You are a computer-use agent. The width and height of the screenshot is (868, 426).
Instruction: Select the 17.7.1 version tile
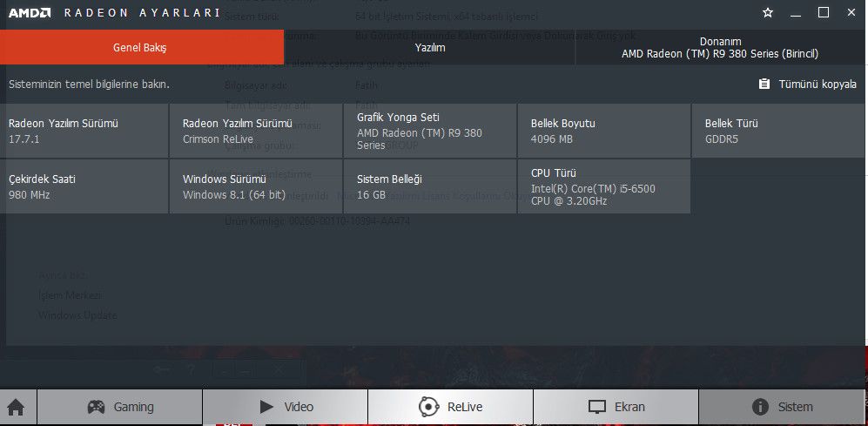pos(84,132)
